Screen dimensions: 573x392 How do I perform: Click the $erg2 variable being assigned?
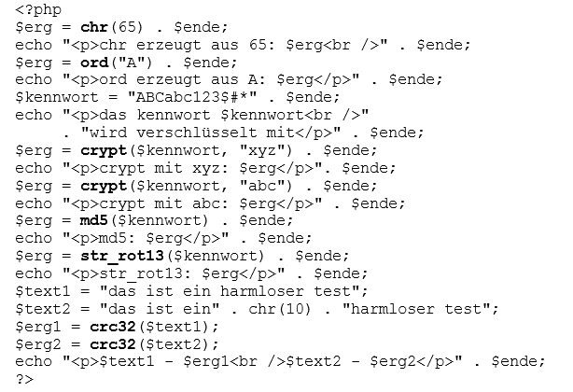pos(37,343)
